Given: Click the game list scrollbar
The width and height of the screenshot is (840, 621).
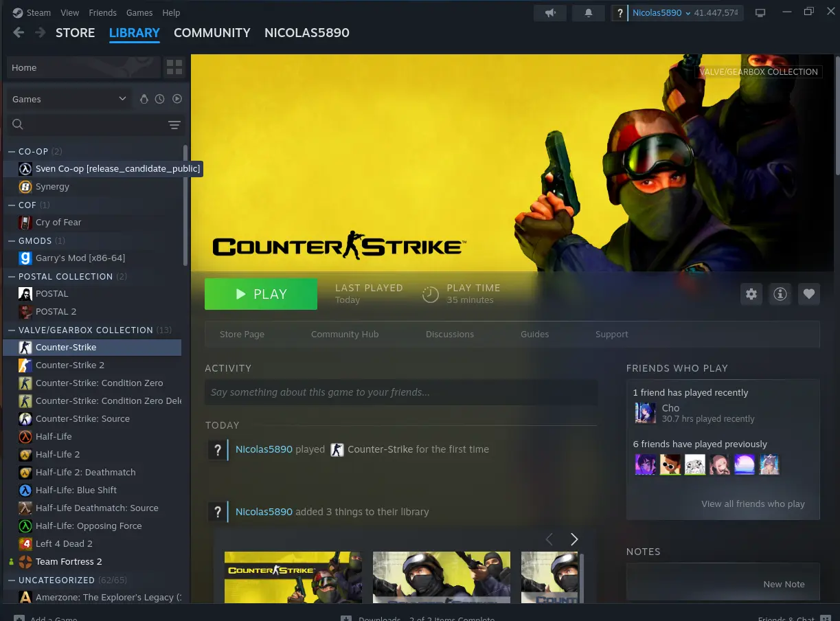Looking at the screenshot, I should (185, 205).
